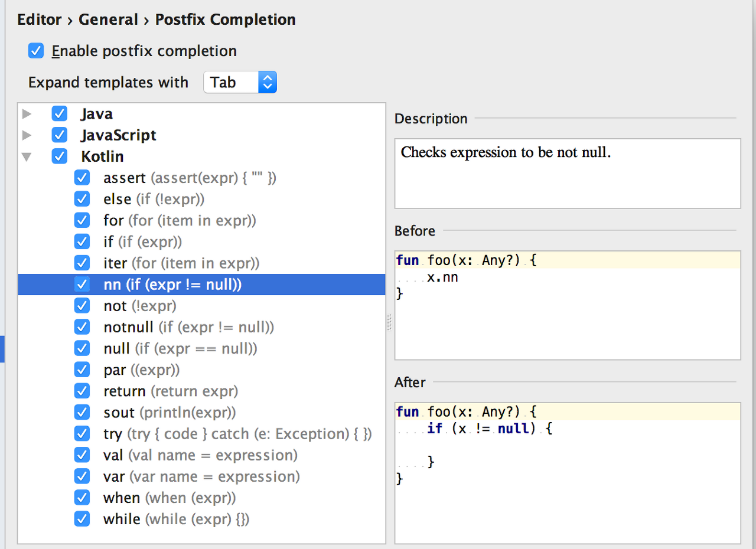The width and height of the screenshot is (756, 549).
Task: Expand the Java templates group
Action: click(x=27, y=114)
